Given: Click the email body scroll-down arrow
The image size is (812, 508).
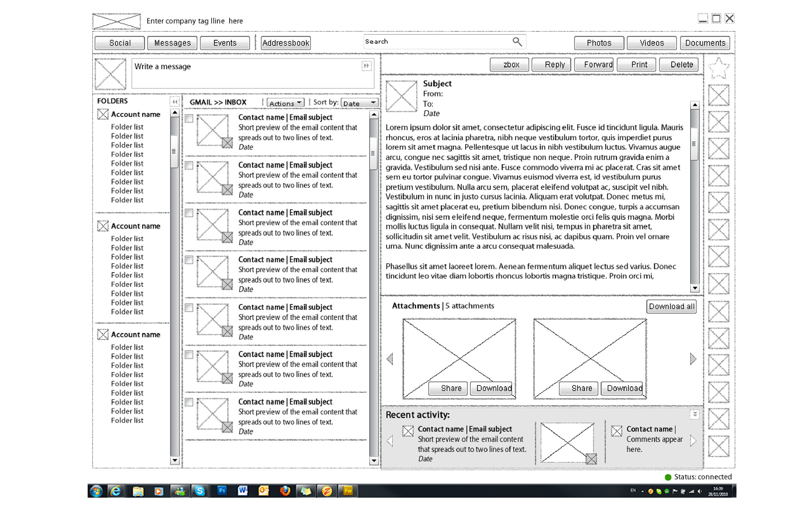Looking at the screenshot, I should coord(694,288).
